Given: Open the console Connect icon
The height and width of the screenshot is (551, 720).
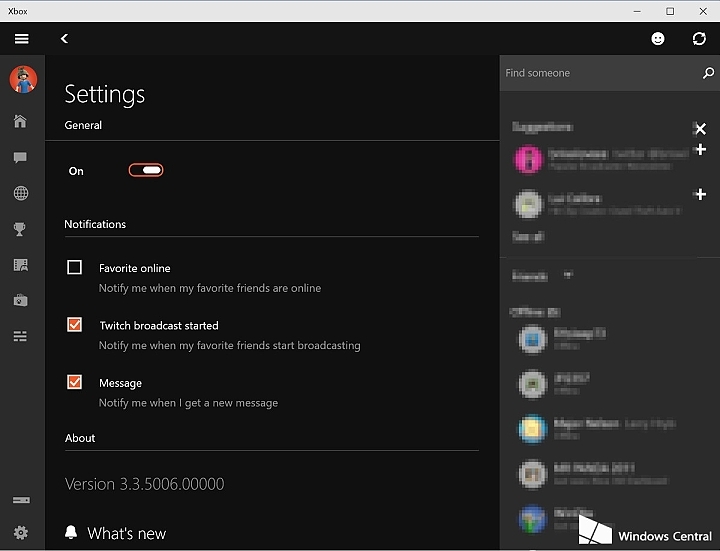Looking at the screenshot, I should [x=21, y=500].
